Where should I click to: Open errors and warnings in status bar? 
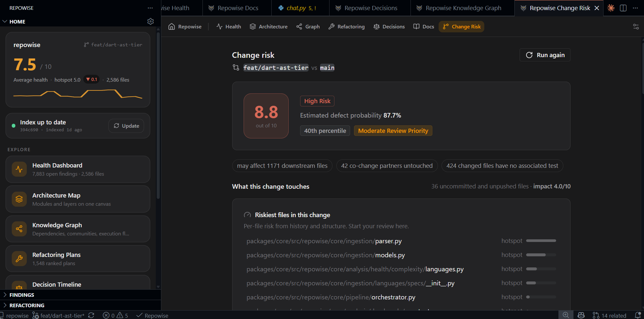[116, 315]
